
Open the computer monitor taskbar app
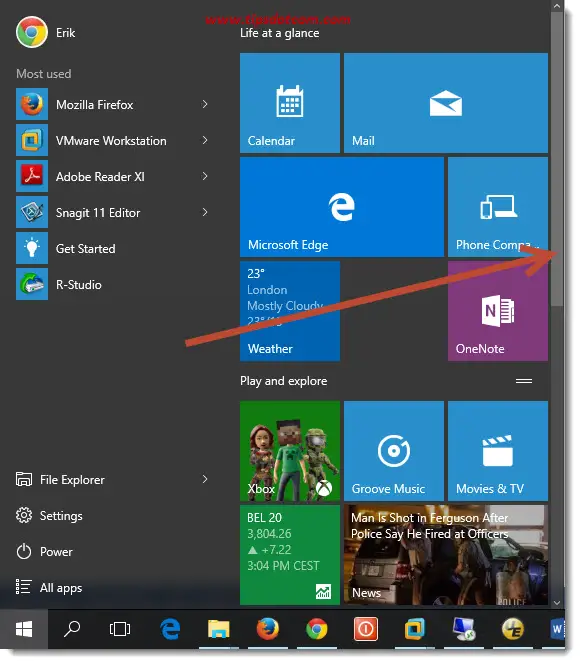(x=464, y=629)
